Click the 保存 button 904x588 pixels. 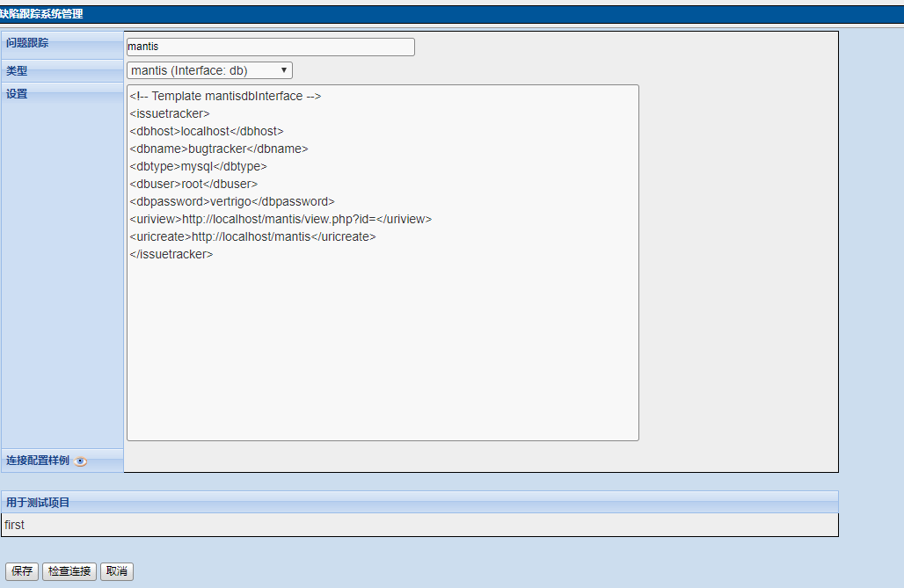click(x=22, y=571)
